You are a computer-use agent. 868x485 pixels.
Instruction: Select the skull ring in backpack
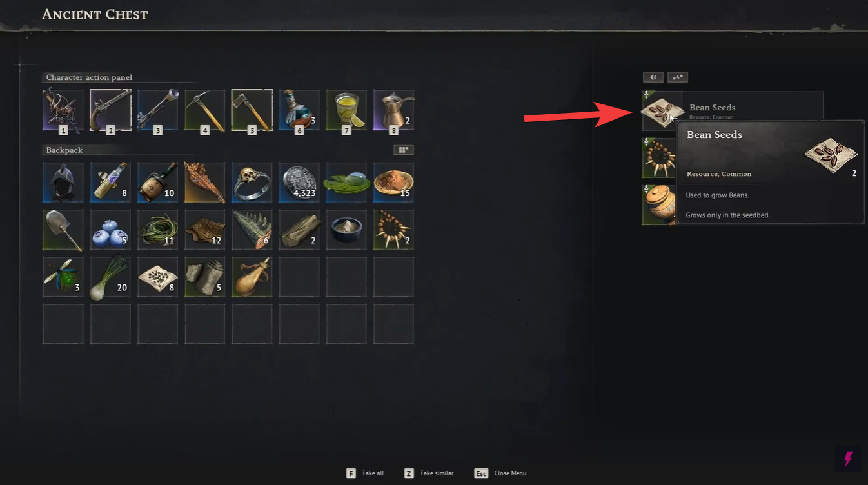tap(252, 183)
